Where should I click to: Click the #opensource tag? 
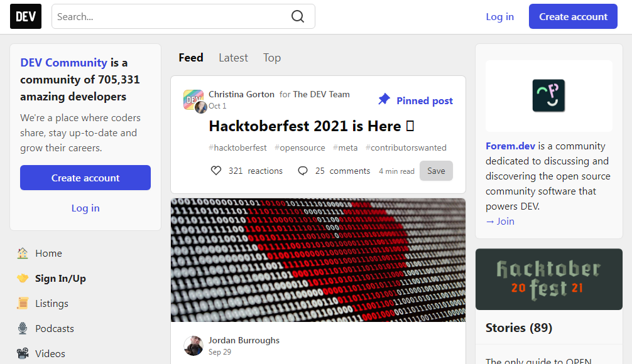pyautogui.click(x=300, y=147)
